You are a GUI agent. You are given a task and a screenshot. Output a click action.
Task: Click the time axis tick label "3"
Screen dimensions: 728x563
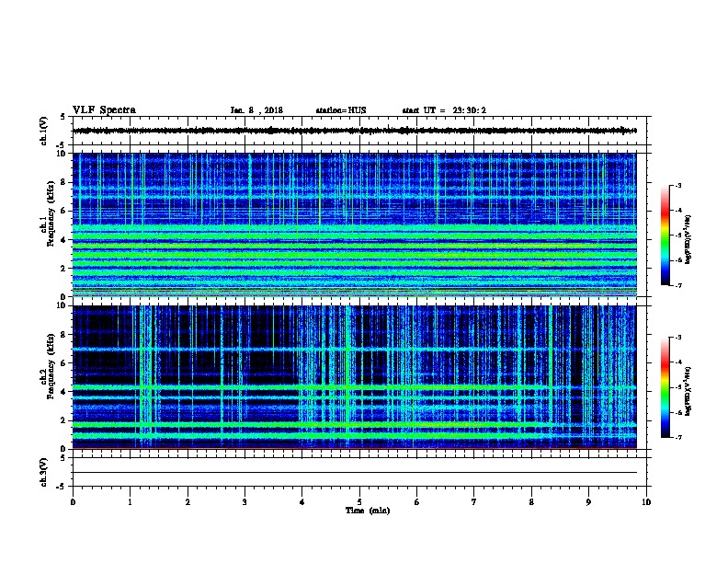click(x=245, y=502)
